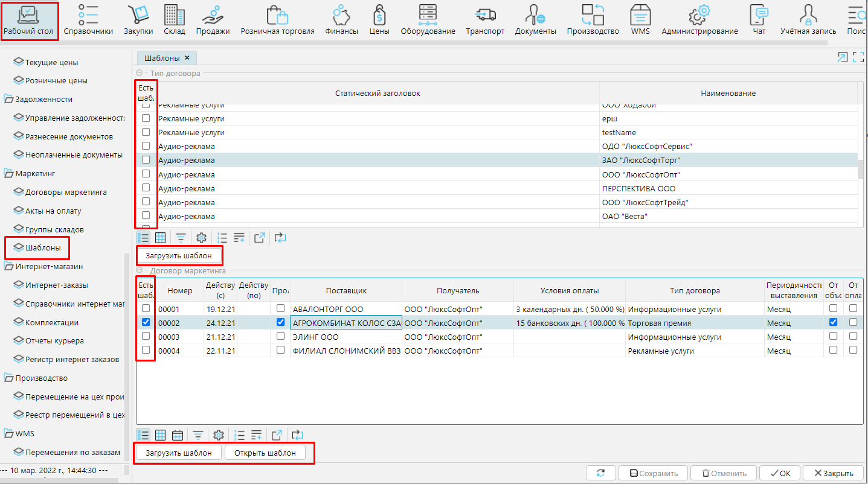The height and width of the screenshot is (484, 868).
Task: Tick the checkbox for ЗАО "ЛюксСофтТорг" row
Action: pyautogui.click(x=146, y=160)
